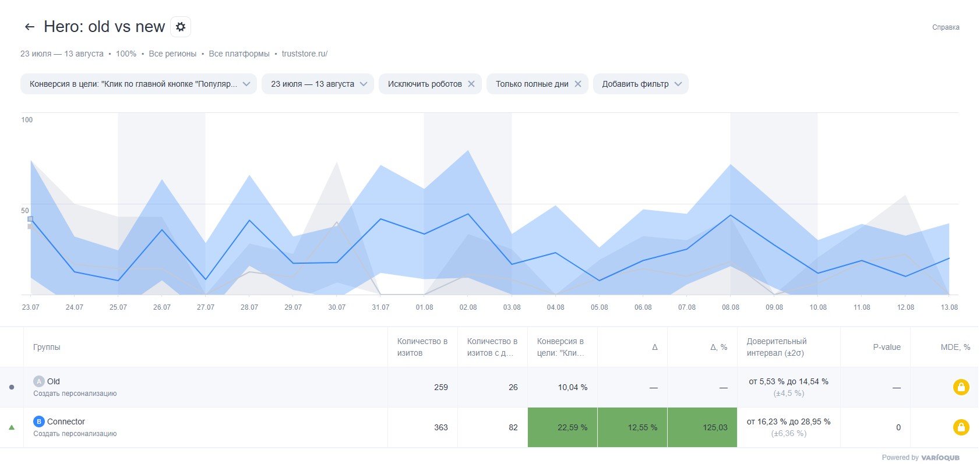Create personalization for the Old group

click(75, 394)
